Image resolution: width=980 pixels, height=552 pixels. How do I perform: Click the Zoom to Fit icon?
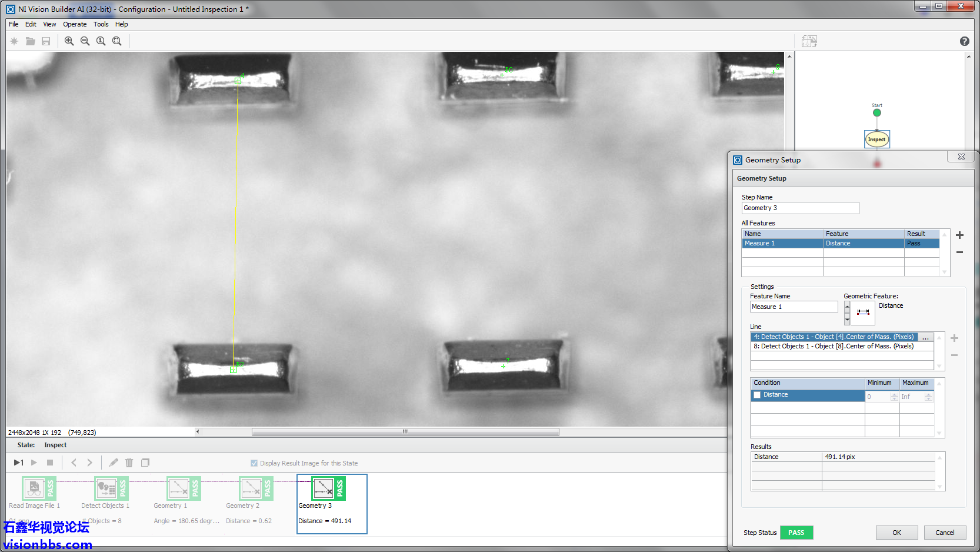click(117, 41)
